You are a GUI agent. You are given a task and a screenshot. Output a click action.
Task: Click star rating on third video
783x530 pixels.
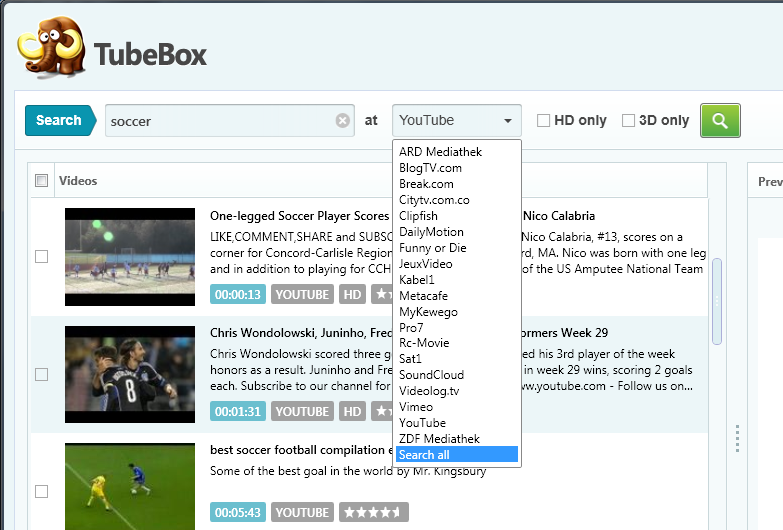[x=373, y=512]
